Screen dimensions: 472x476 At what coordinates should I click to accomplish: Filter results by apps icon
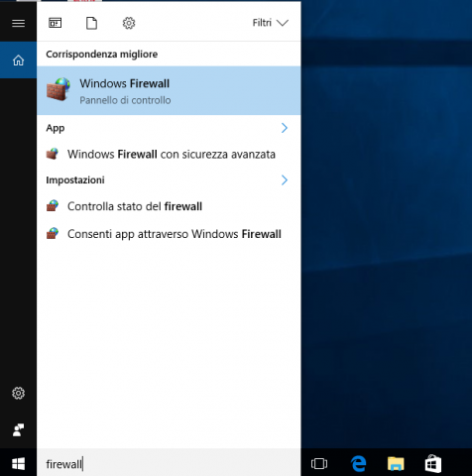56,23
